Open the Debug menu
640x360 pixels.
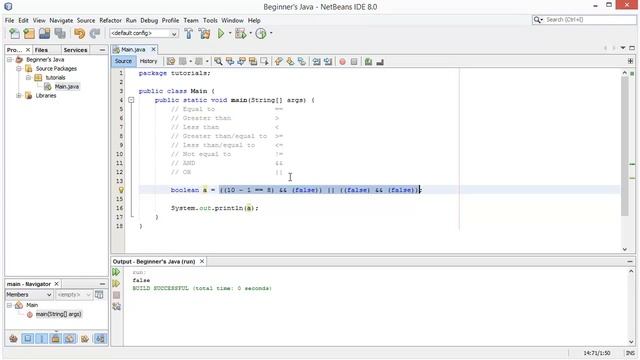(x=149, y=20)
